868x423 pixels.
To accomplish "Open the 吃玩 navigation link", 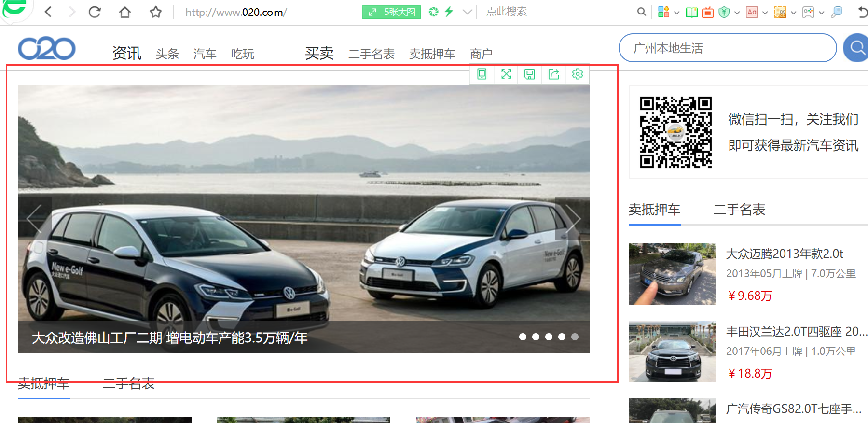I will [x=243, y=54].
